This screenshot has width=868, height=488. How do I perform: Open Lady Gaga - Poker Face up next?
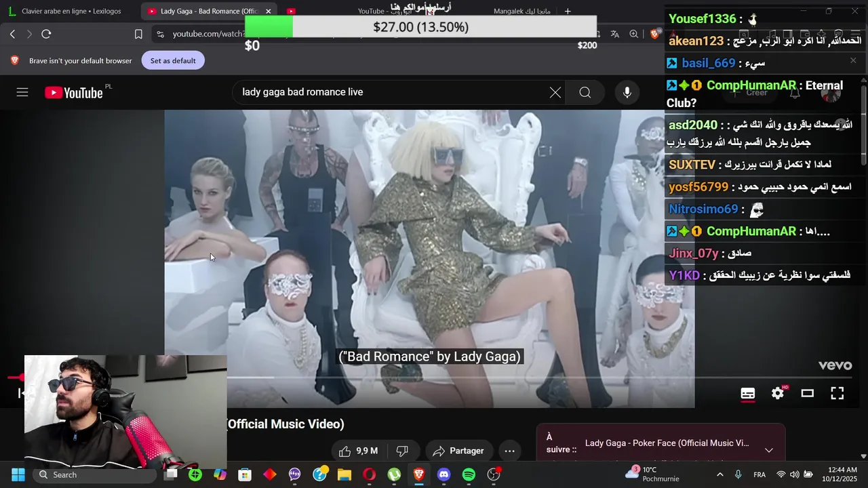click(x=667, y=443)
